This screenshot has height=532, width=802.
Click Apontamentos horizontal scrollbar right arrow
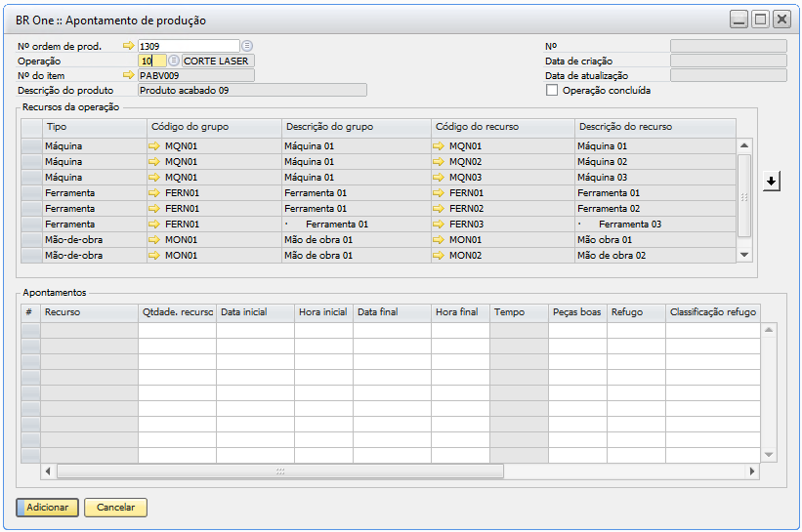752,471
